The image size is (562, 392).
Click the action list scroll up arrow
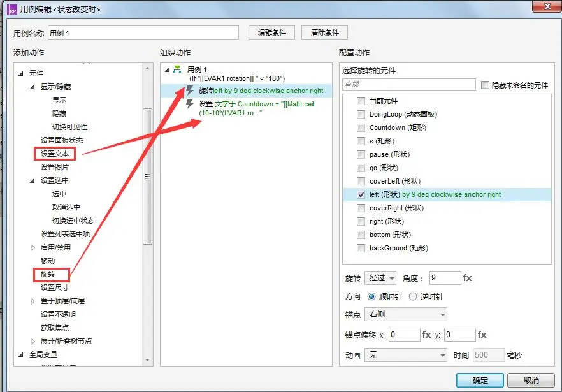[x=147, y=68]
